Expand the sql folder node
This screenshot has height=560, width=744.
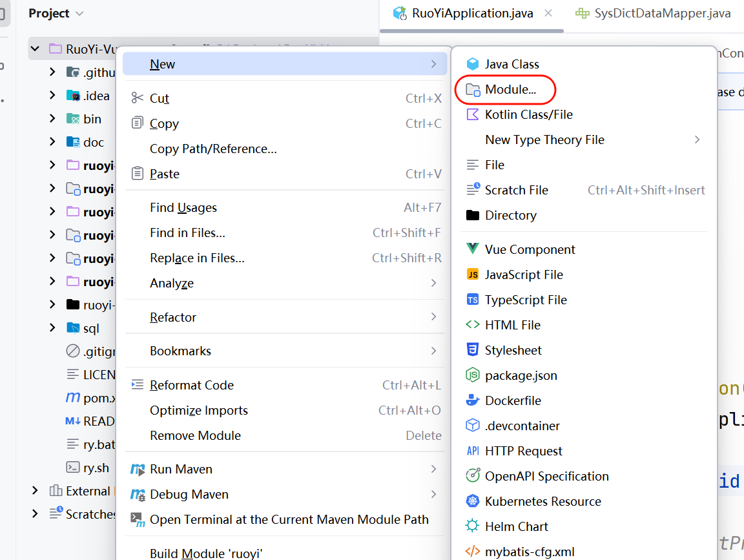52,328
